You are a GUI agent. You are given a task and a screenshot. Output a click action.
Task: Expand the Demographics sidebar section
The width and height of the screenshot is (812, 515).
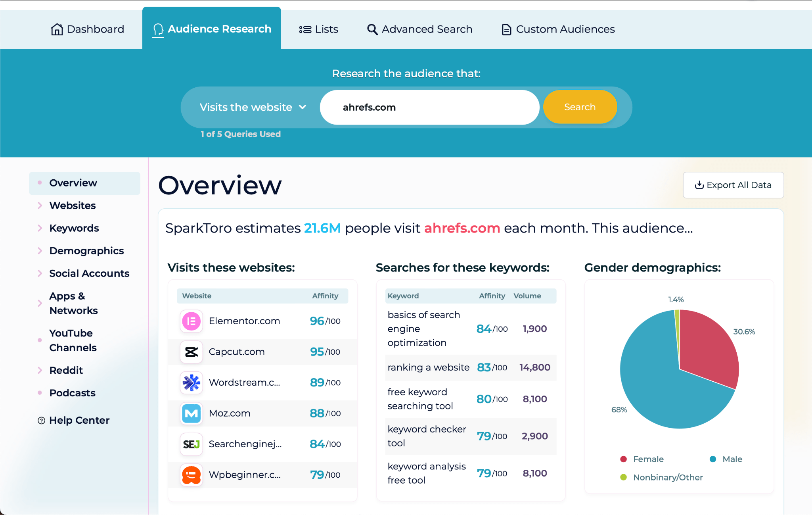point(86,250)
